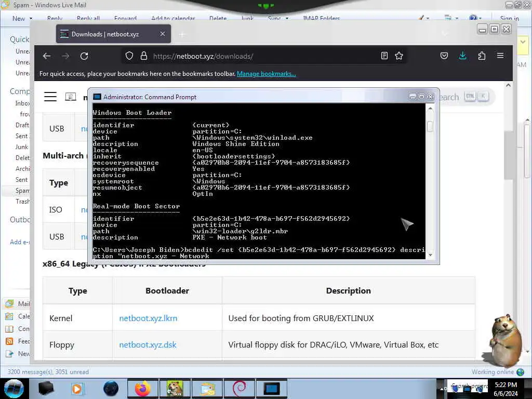Open a new Firefox tab with plus

pyautogui.click(x=182, y=34)
